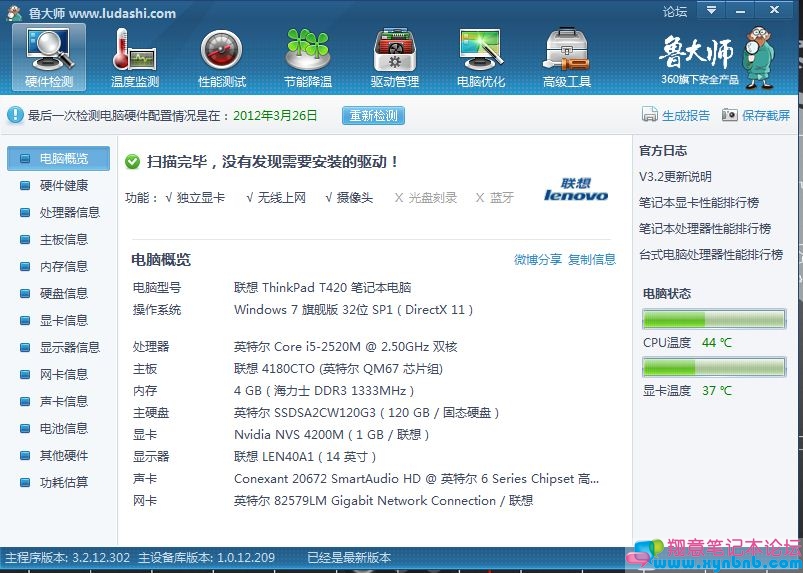Click the 光盘刻录 feature label

[433, 198]
